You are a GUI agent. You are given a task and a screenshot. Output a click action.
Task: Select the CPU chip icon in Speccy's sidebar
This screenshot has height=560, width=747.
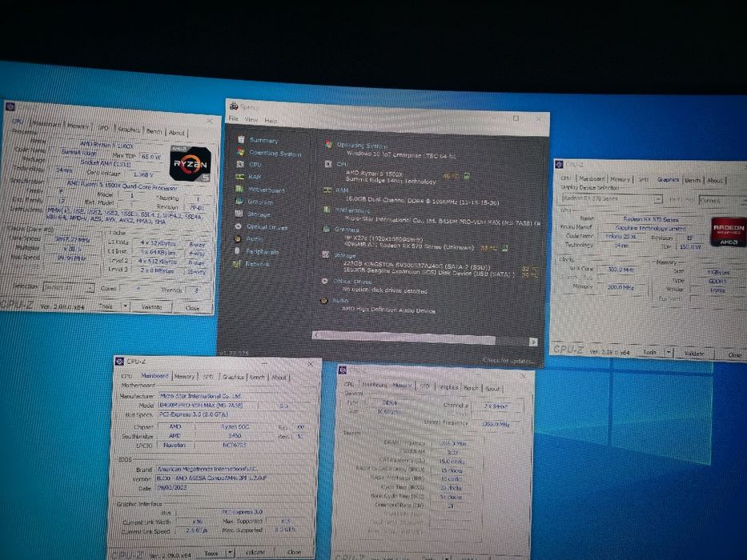pos(240,164)
